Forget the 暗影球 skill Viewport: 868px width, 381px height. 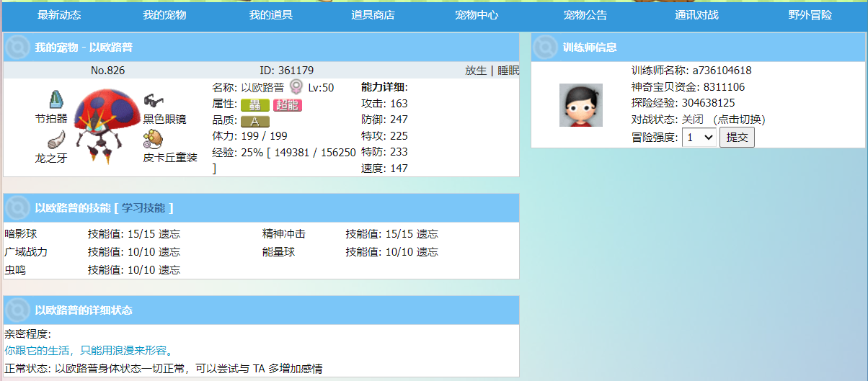[x=169, y=234]
